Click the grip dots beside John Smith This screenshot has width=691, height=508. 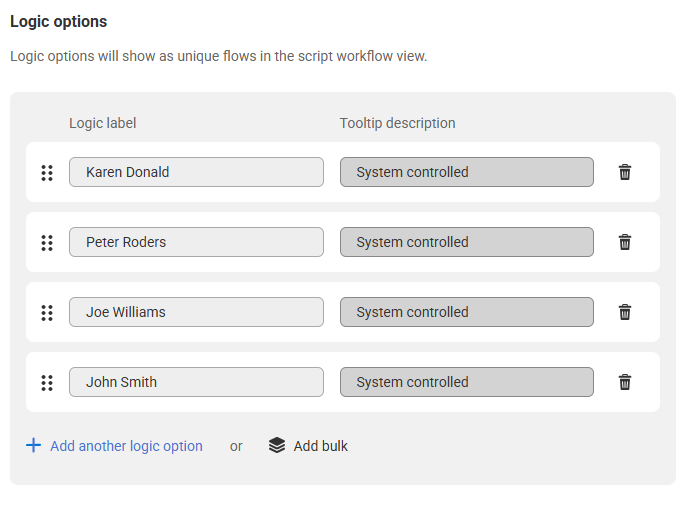(47, 383)
